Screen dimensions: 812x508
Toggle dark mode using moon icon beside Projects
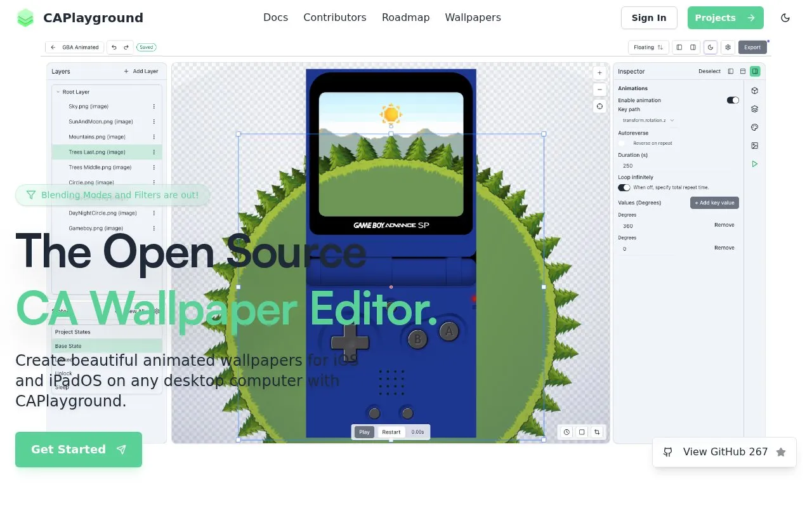(785, 18)
